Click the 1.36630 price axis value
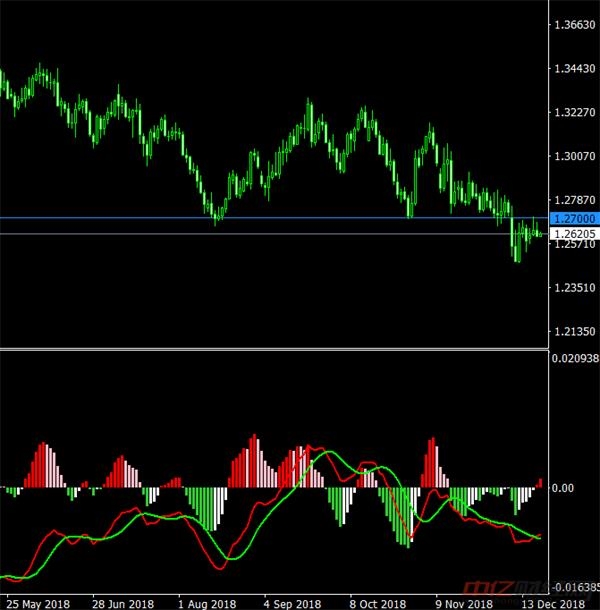The height and width of the screenshot is (610, 600). coord(575,25)
